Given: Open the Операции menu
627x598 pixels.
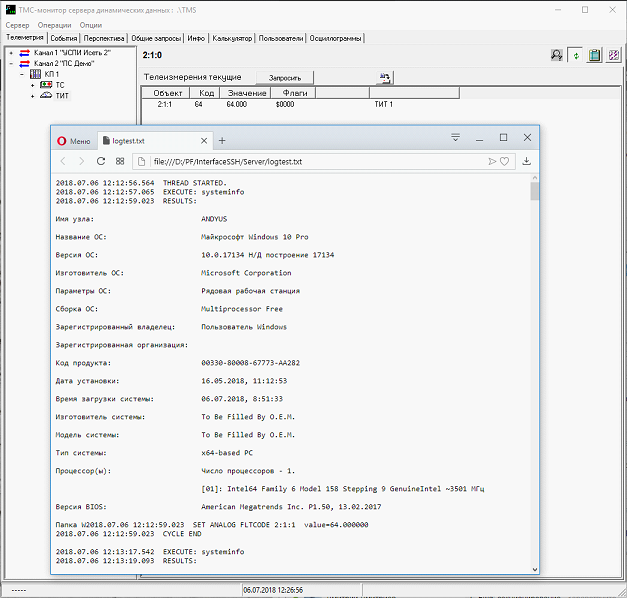Looking at the screenshot, I should (x=54, y=24).
